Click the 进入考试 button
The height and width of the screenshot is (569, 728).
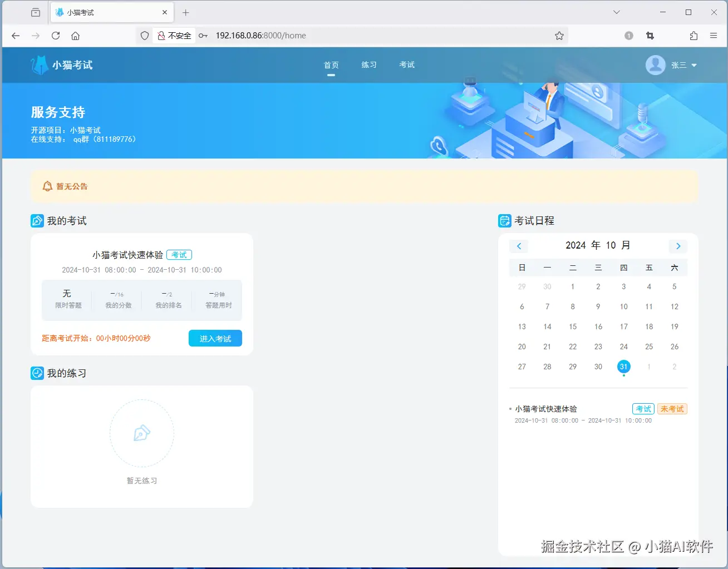pyautogui.click(x=215, y=338)
